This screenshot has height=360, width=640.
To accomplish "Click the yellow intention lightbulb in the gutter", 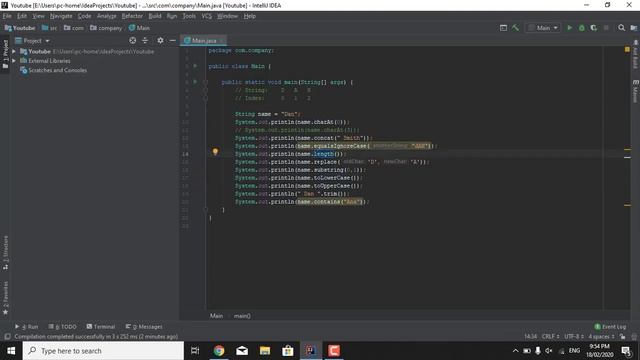I will (x=215, y=152).
